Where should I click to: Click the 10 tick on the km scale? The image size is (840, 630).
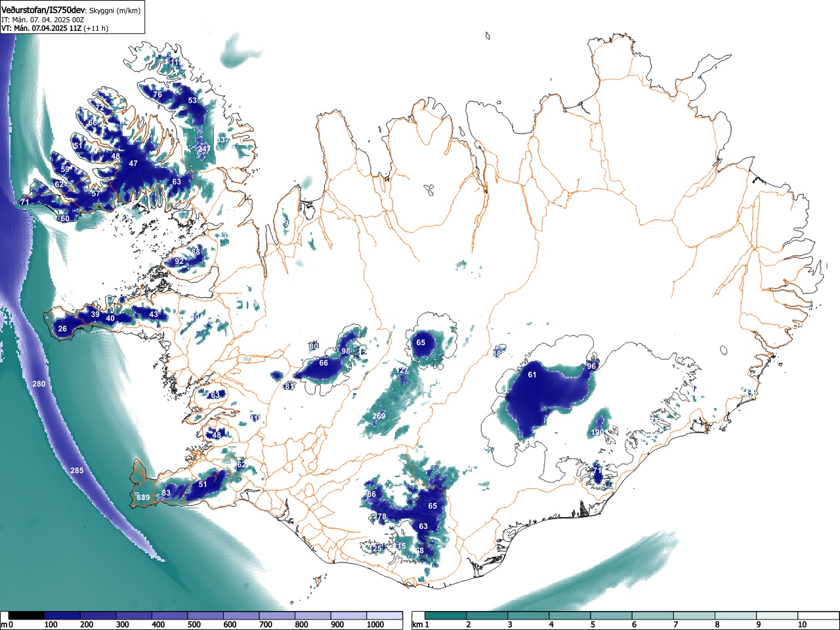[802, 625]
